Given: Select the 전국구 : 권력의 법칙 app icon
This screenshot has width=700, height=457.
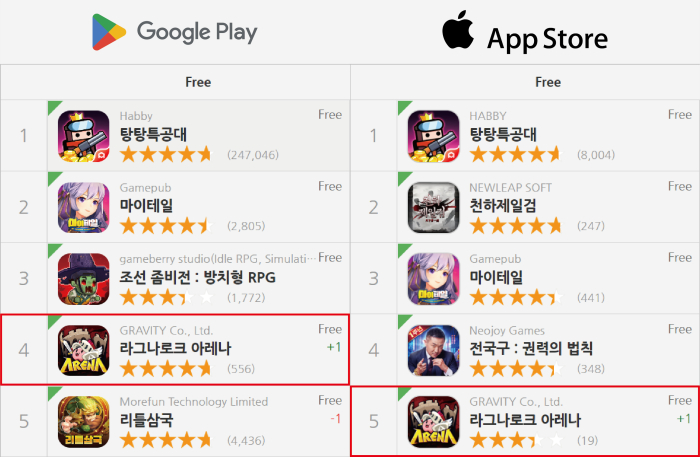Looking at the screenshot, I should point(433,350).
